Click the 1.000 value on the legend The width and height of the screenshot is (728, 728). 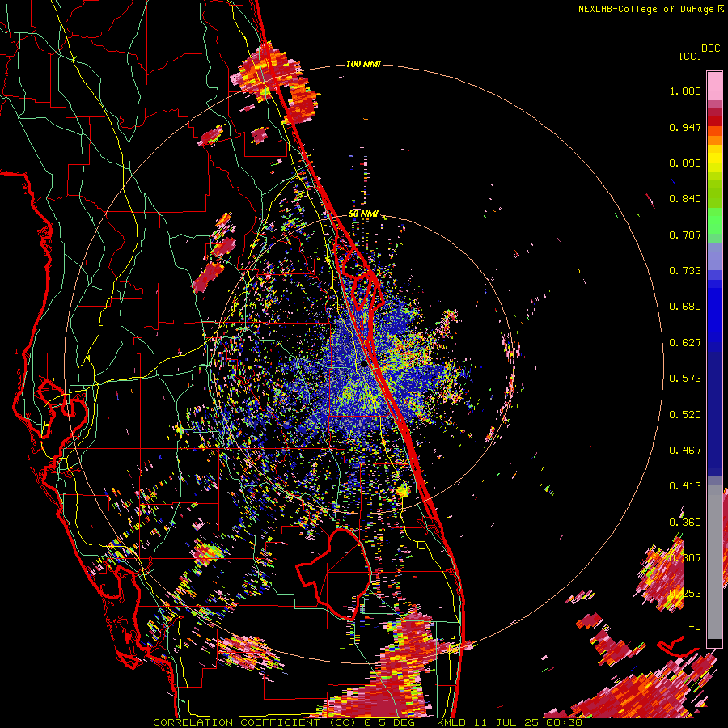(685, 91)
